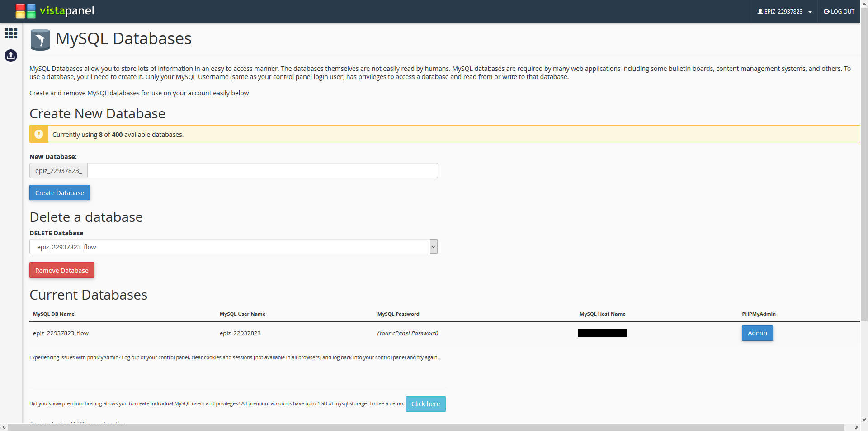Screen dimensions: 868x431
Task: Click the premium demo Click here button
Action: (425, 404)
